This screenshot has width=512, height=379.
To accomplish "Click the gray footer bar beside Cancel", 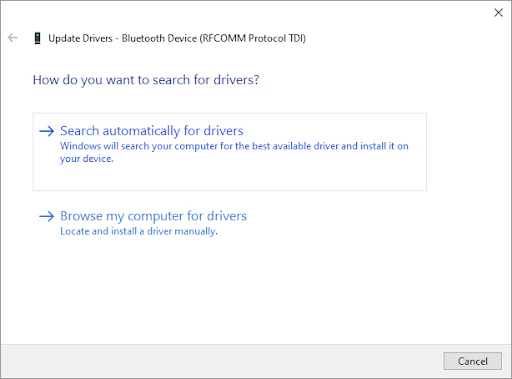I will 220,361.
